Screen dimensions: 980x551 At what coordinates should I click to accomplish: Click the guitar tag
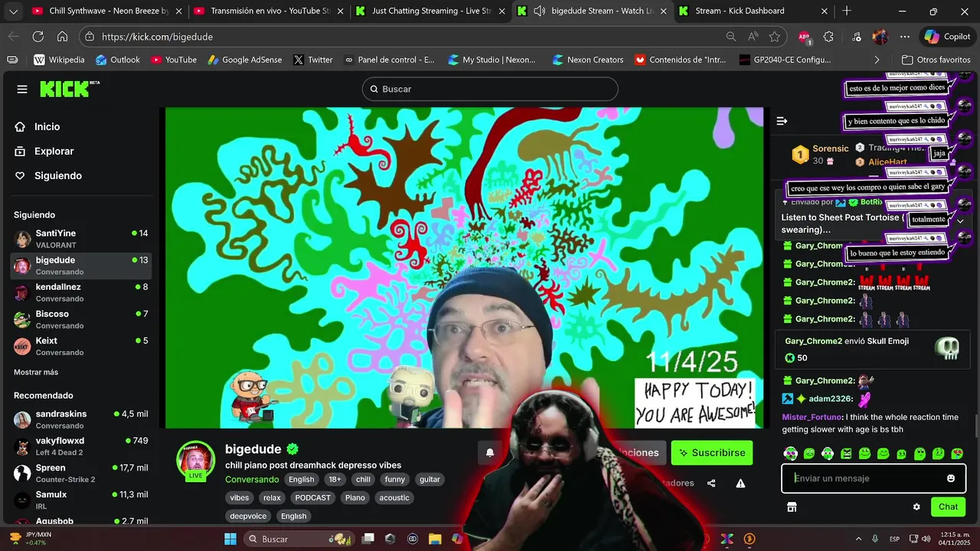[x=430, y=480]
